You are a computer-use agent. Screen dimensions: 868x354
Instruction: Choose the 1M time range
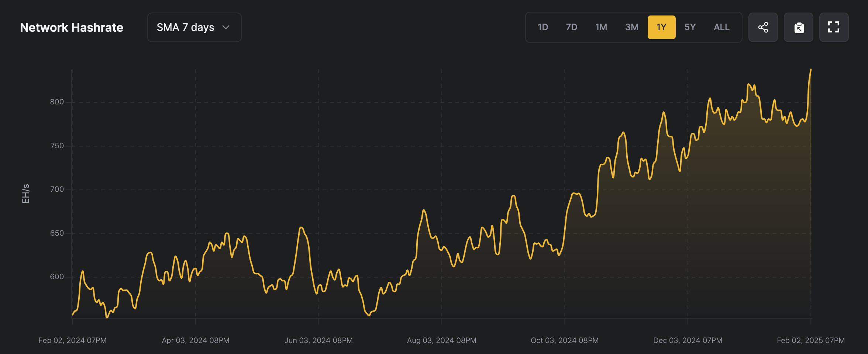pyautogui.click(x=601, y=27)
